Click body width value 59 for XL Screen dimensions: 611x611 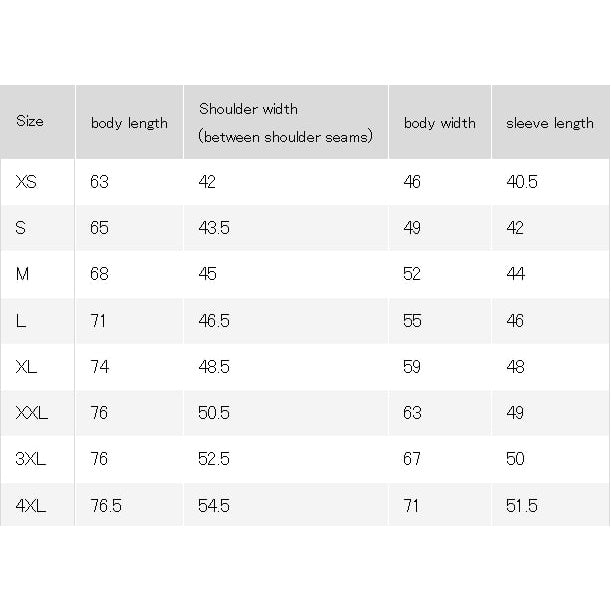(x=412, y=367)
